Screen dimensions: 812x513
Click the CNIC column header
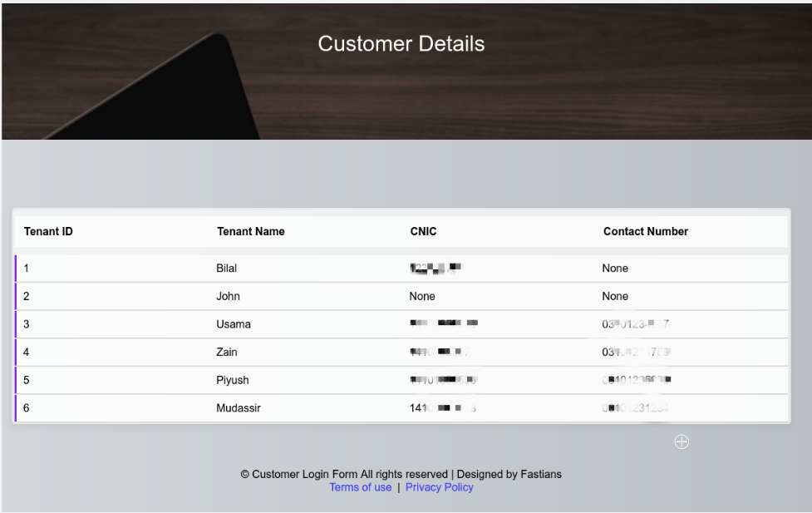point(423,232)
